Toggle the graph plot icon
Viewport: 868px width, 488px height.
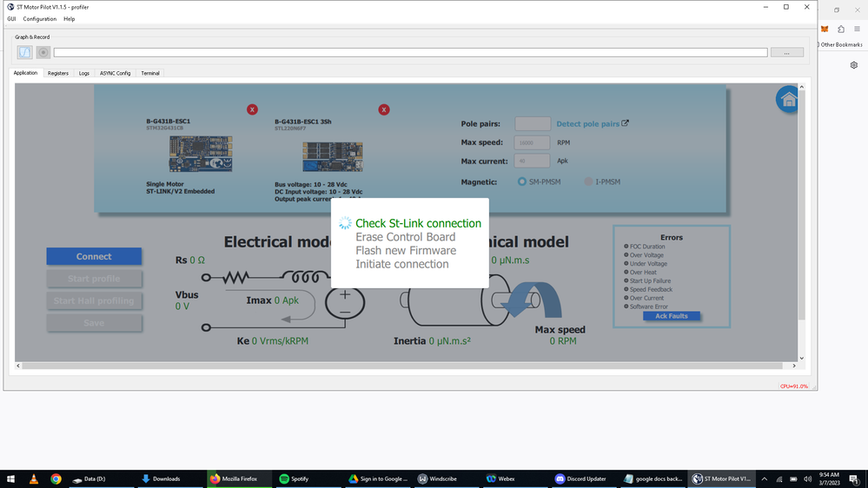tap(25, 52)
